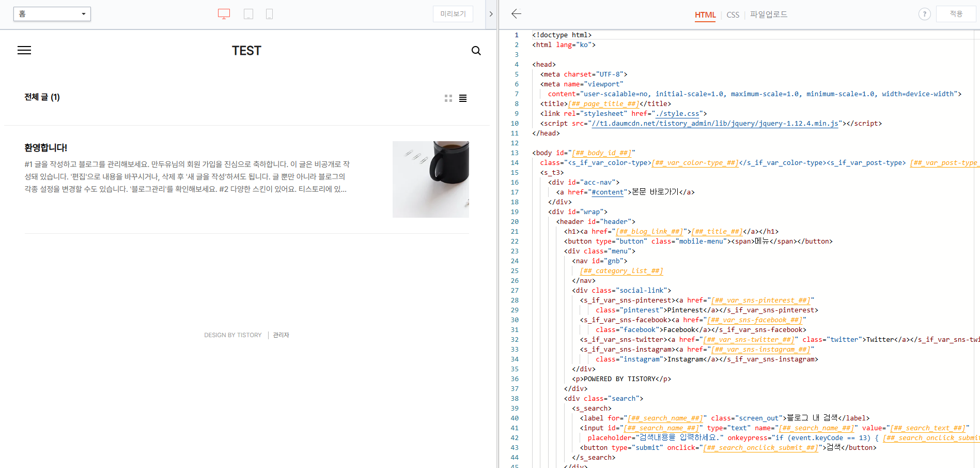Switch post list to grid view
The height and width of the screenshot is (468, 980).
[448, 98]
